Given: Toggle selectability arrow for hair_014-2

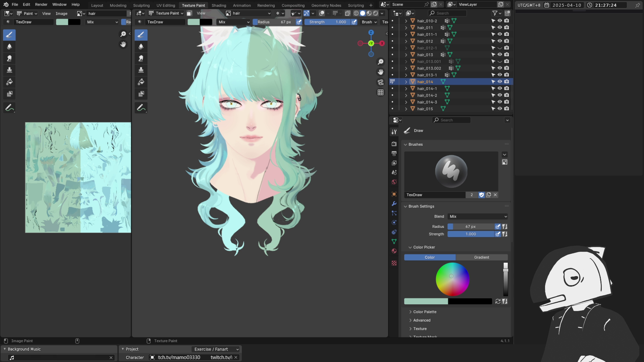Looking at the screenshot, I should pyautogui.click(x=493, y=95).
